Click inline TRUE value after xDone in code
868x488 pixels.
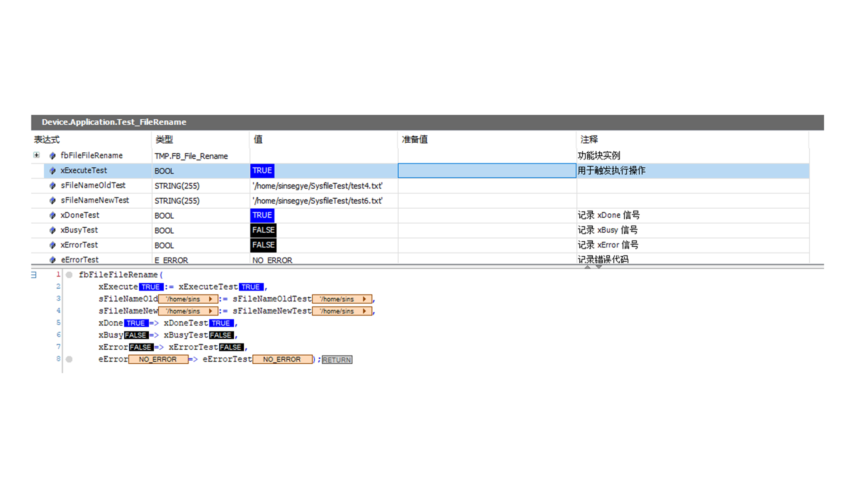[x=136, y=323]
